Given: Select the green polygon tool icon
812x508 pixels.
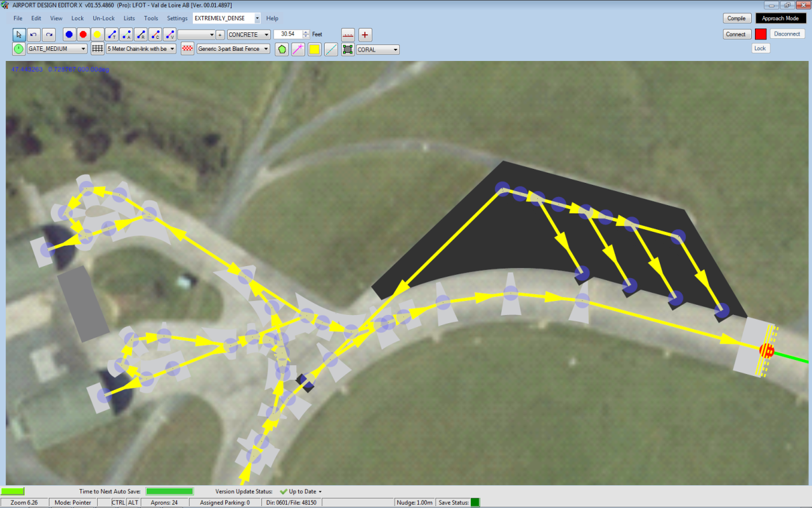Looking at the screenshot, I should (x=282, y=49).
